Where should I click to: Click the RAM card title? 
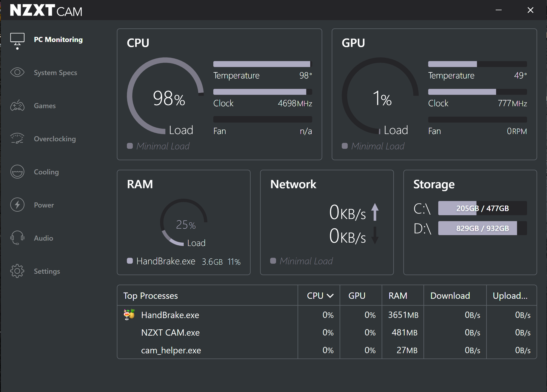pyautogui.click(x=140, y=184)
